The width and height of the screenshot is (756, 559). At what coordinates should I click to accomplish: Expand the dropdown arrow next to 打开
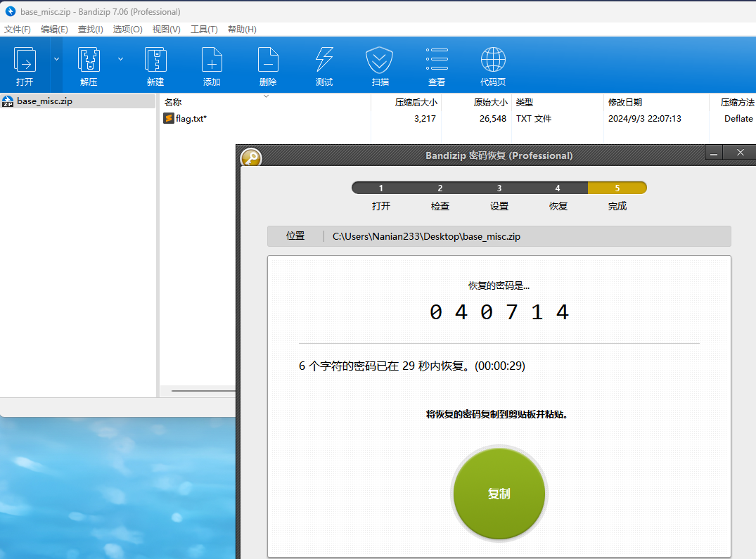pyautogui.click(x=56, y=59)
